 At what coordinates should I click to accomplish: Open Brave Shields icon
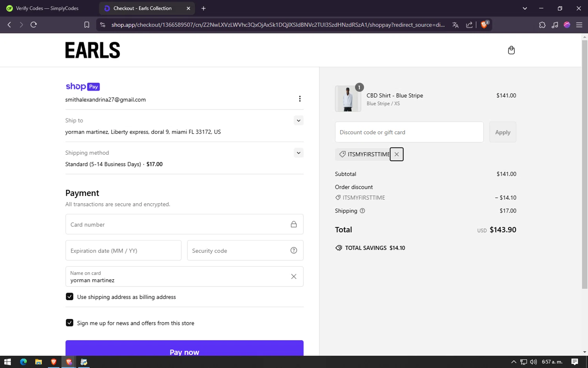point(485,24)
